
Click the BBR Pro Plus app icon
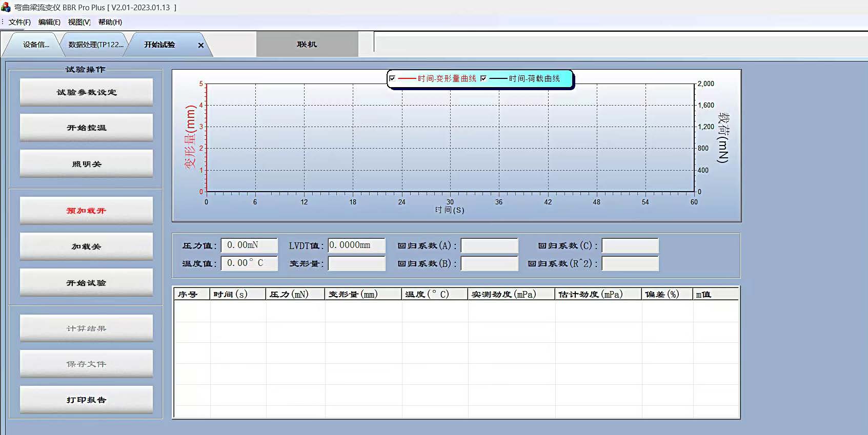pyautogui.click(x=6, y=8)
